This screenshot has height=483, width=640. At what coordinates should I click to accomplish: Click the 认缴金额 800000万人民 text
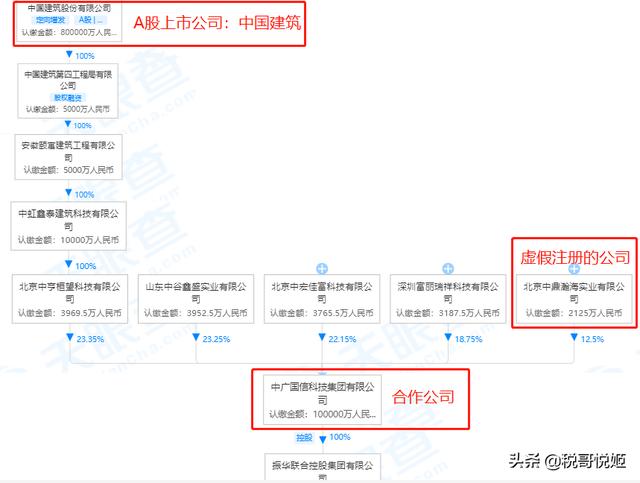(69, 32)
